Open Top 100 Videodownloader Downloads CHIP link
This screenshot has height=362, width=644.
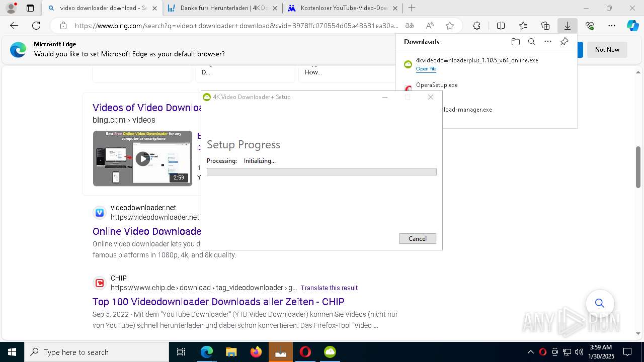coord(218,302)
